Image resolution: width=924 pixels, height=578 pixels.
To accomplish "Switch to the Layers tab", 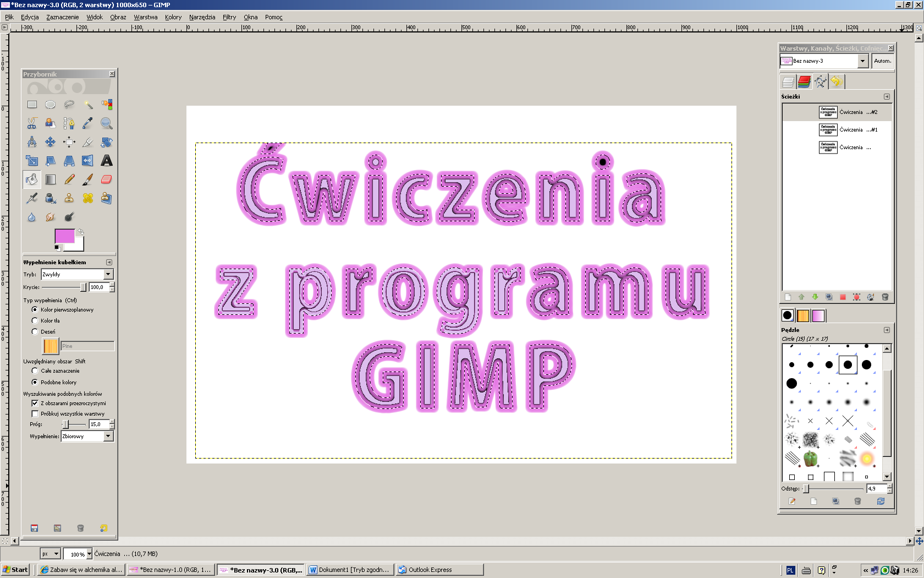I will tap(788, 82).
